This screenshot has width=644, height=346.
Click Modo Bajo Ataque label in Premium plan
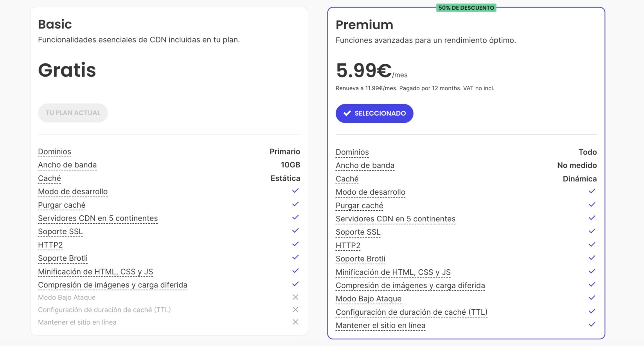coord(369,299)
